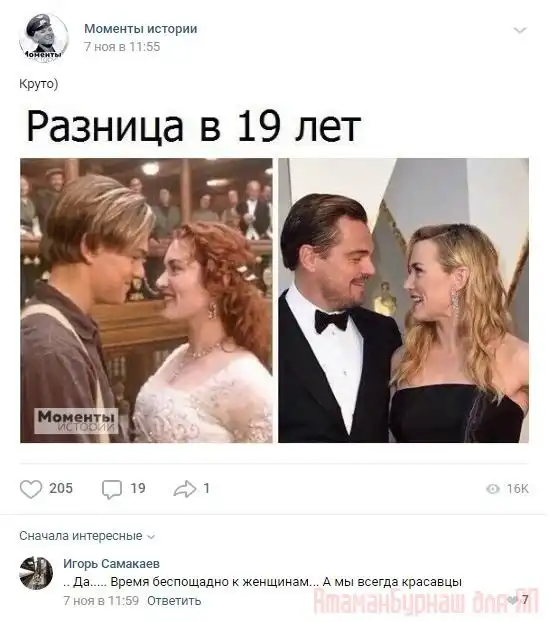
Task: Open the left Titanic scene photo
Action: [146, 300]
